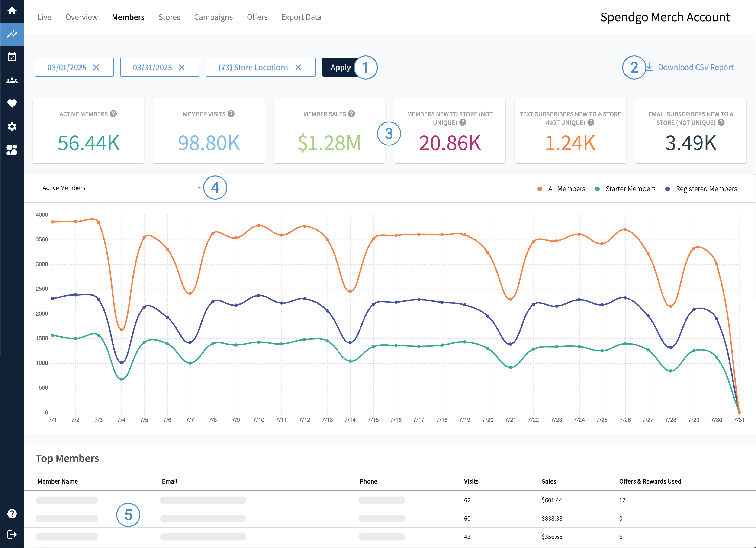Open the (73) Store Locations selector
The height and width of the screenshot is (548, 756).
[x=254, y=67]
